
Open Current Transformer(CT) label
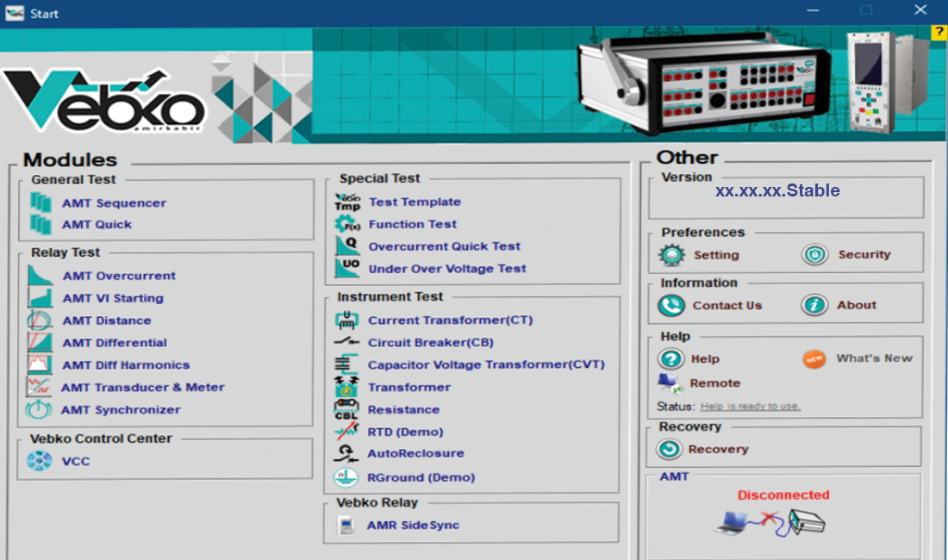451,320
